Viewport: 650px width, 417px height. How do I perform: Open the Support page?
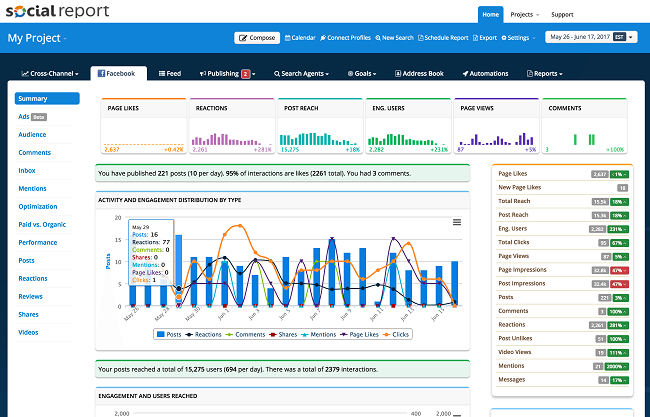click(562, 15)
